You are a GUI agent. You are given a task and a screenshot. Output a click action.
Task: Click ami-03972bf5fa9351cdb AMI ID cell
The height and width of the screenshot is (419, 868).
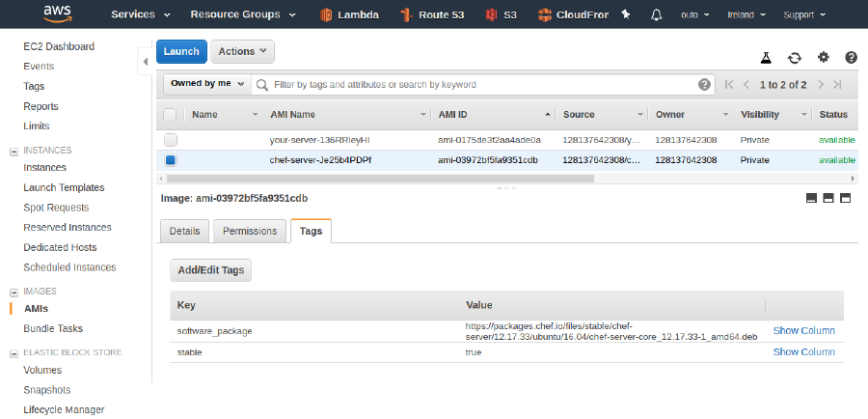(488, 160)
